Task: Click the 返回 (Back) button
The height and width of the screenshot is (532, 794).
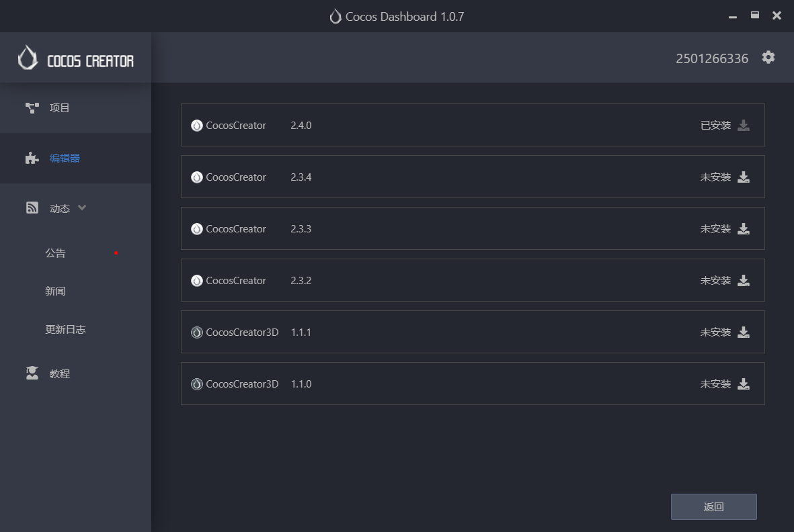Action: (713, 506)
